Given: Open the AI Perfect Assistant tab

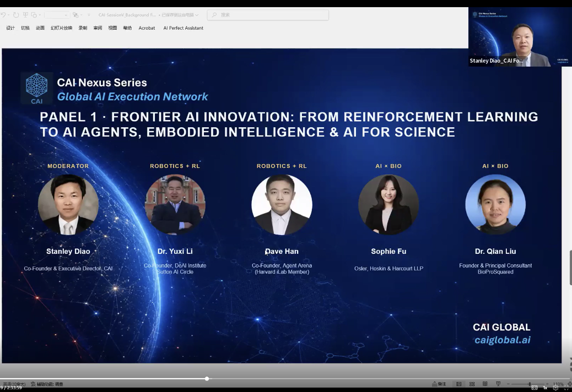Looking at the screenshot, I should (183, 28).
